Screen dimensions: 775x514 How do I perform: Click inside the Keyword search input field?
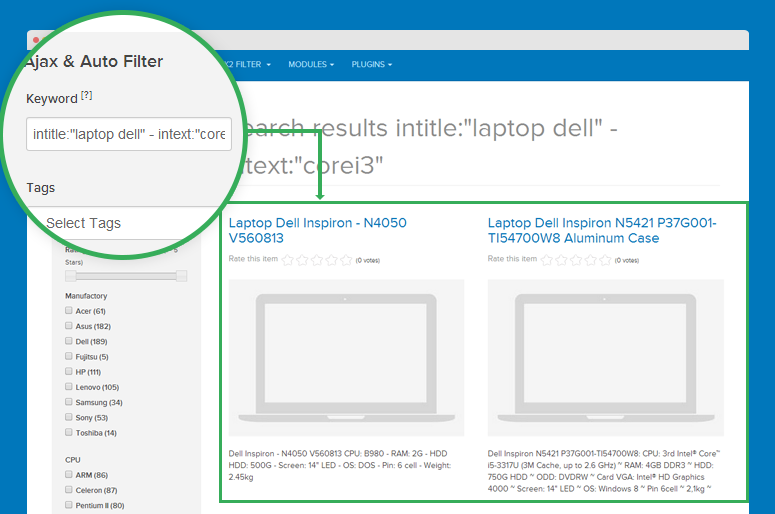coord(129,133)
